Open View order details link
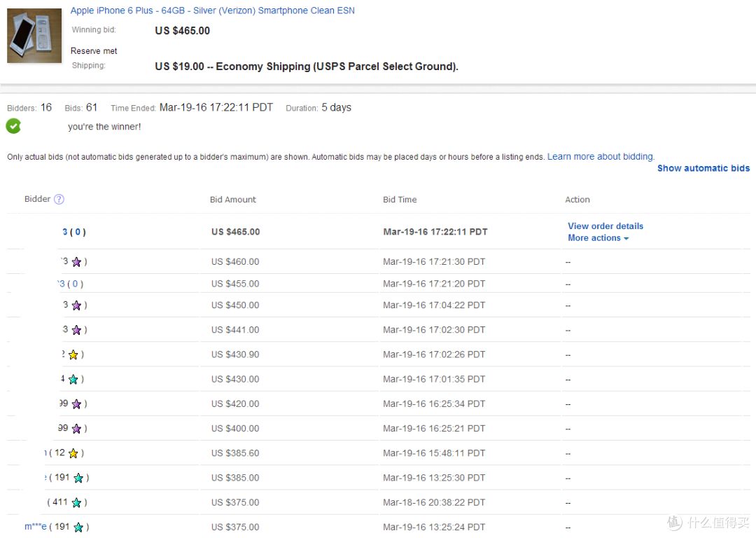This screenshot has height=538, width=756. (605, 226)
